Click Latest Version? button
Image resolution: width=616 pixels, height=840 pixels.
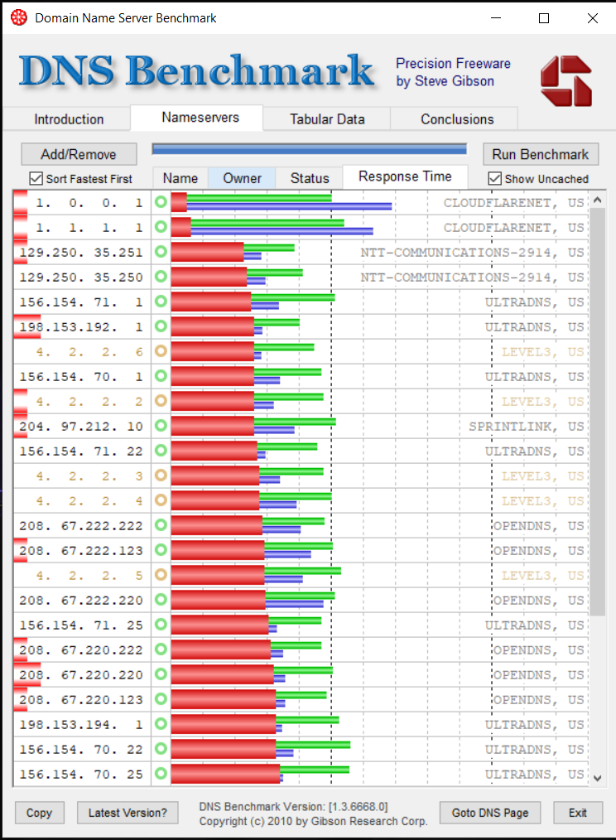128,813
